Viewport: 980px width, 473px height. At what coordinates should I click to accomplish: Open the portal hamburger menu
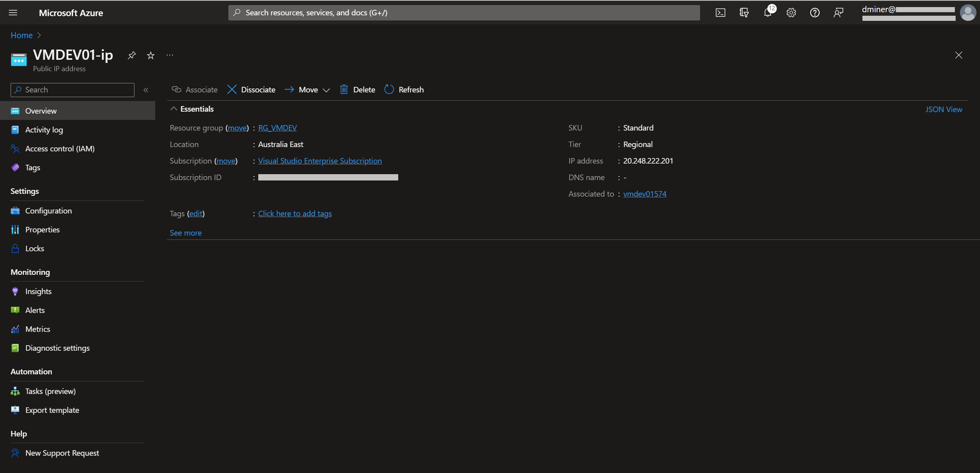click(x=13, y=13)
